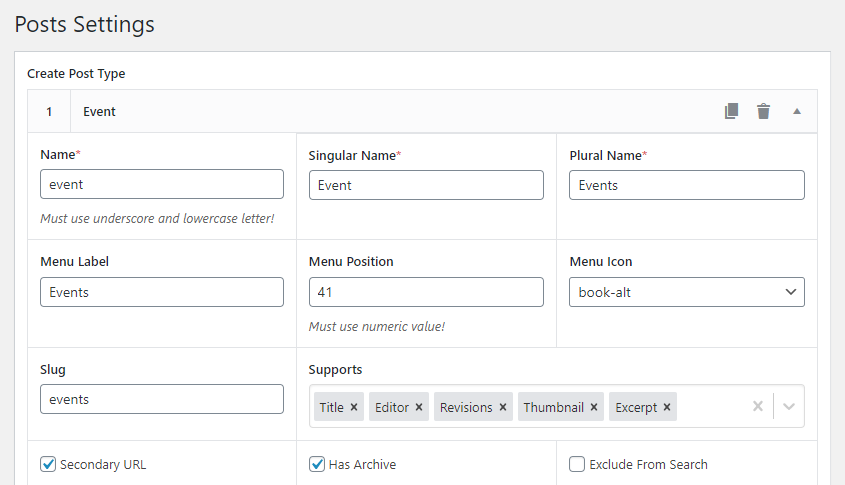Remove Revisions from Supports list

coord(503,407)
